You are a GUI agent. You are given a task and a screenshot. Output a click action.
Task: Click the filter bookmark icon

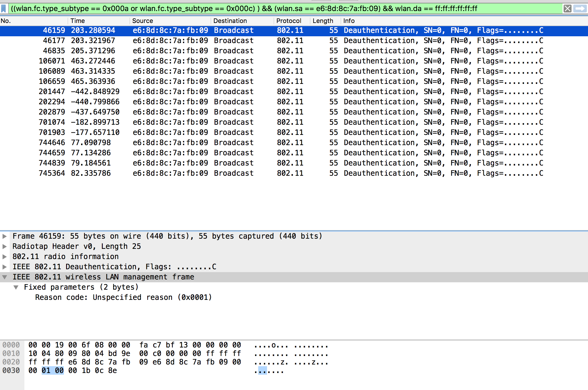[4, 9]
